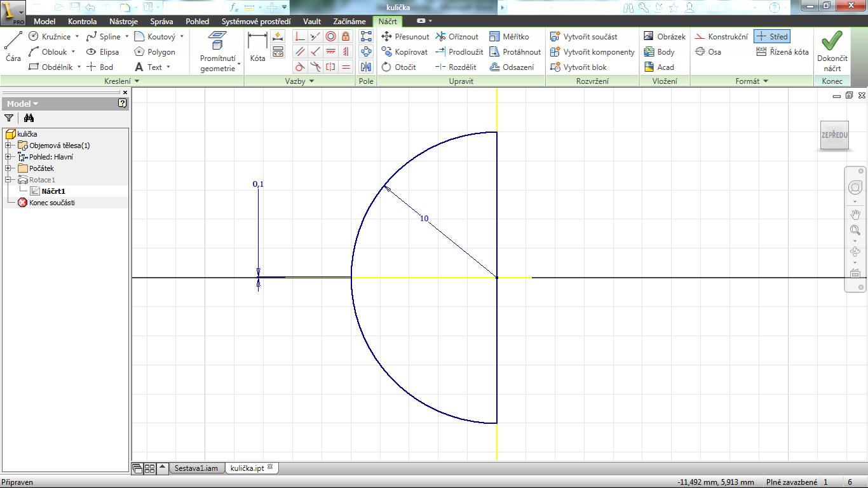868x488 pixels.
Task: Toggle Konstrukční construction format
Action: 721,37
